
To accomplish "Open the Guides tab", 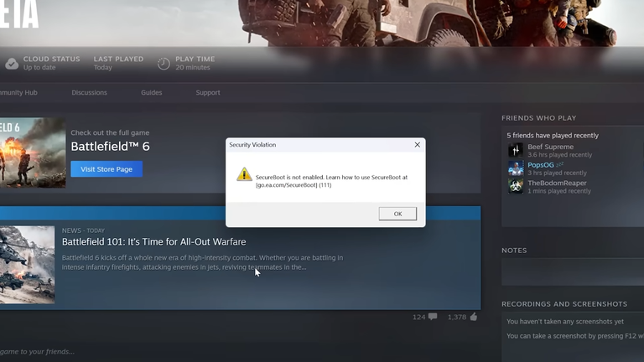I will [152, 93].
